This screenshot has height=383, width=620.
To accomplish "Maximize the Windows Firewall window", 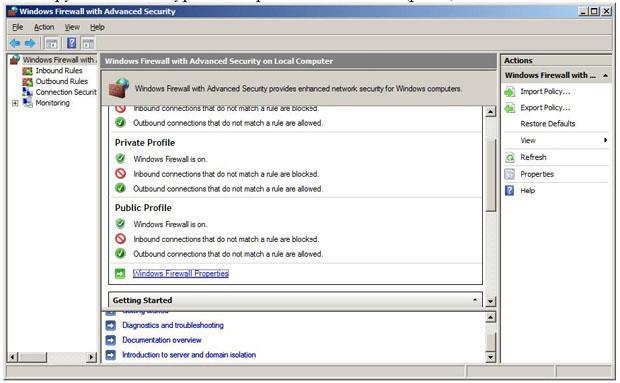I will tap(594, 11).
